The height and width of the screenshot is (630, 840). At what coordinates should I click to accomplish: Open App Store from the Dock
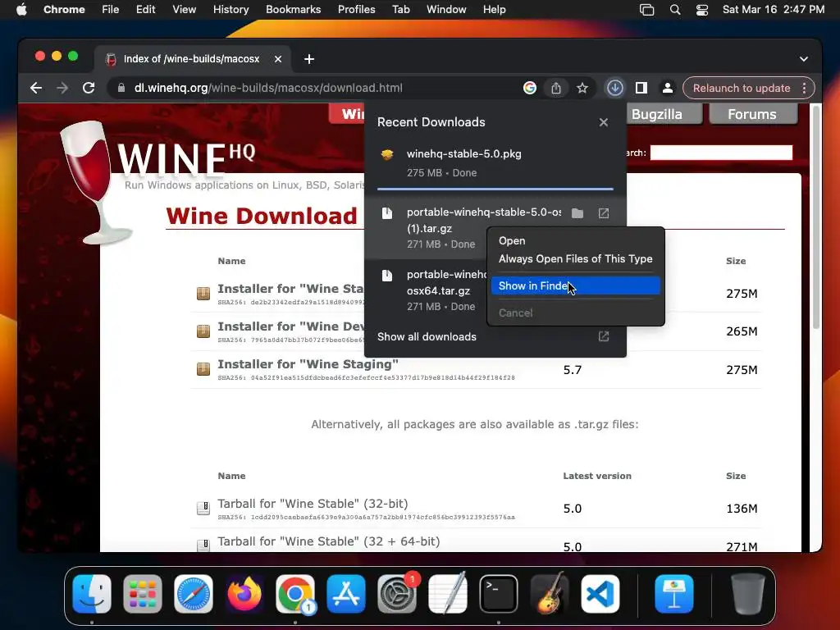tap(346, 594)
